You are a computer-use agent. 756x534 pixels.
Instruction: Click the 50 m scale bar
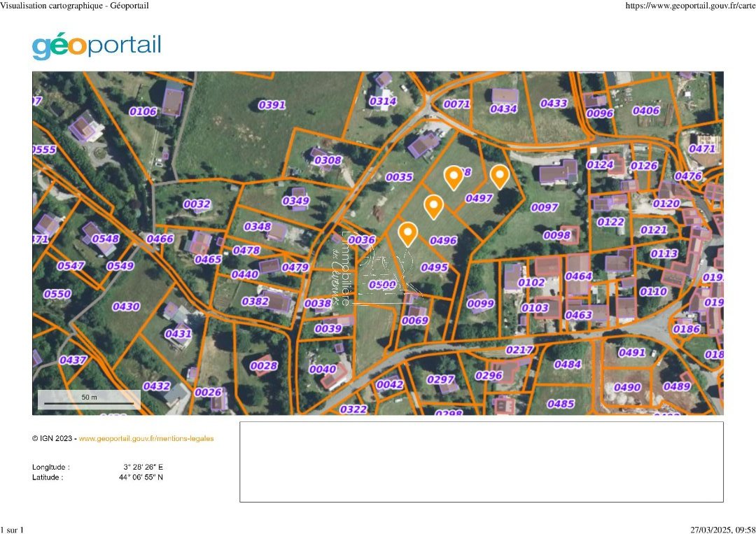(x=89, y=400)
